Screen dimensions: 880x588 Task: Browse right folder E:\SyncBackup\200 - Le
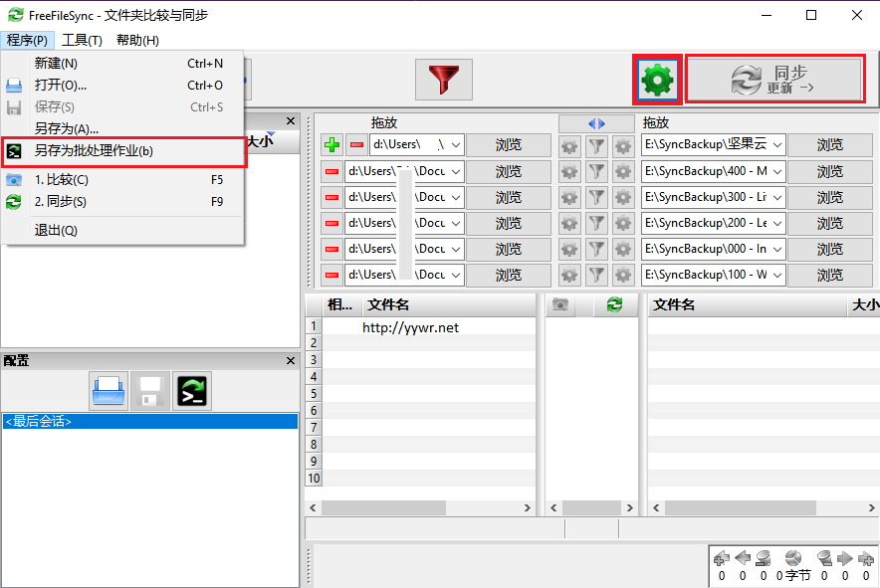830,223
